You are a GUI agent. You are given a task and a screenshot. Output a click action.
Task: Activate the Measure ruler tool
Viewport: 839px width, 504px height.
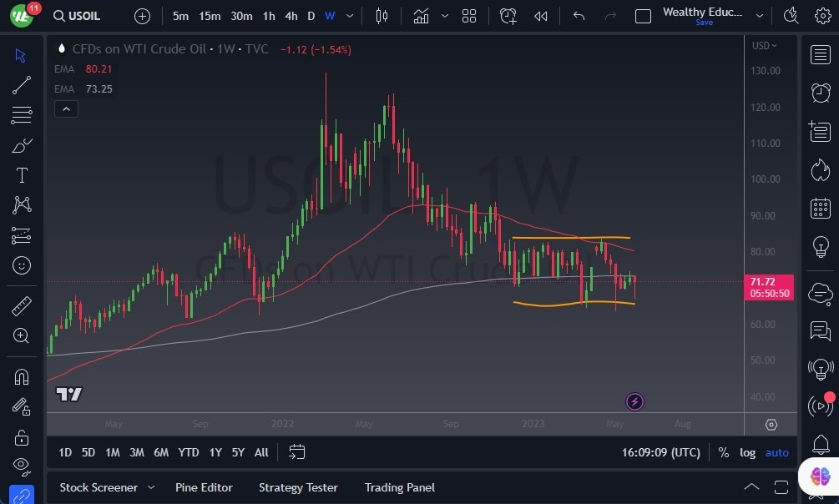21,306
